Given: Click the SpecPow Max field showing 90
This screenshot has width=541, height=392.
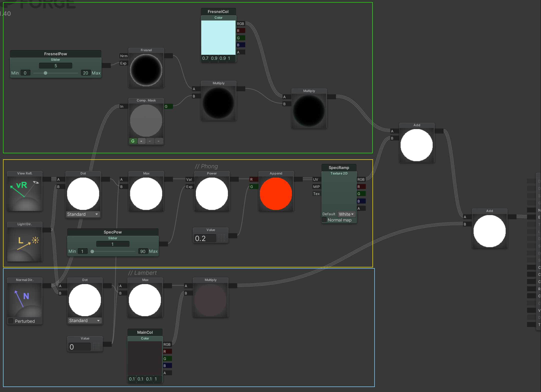Looking at the screenshot, I should click(143, 251).
